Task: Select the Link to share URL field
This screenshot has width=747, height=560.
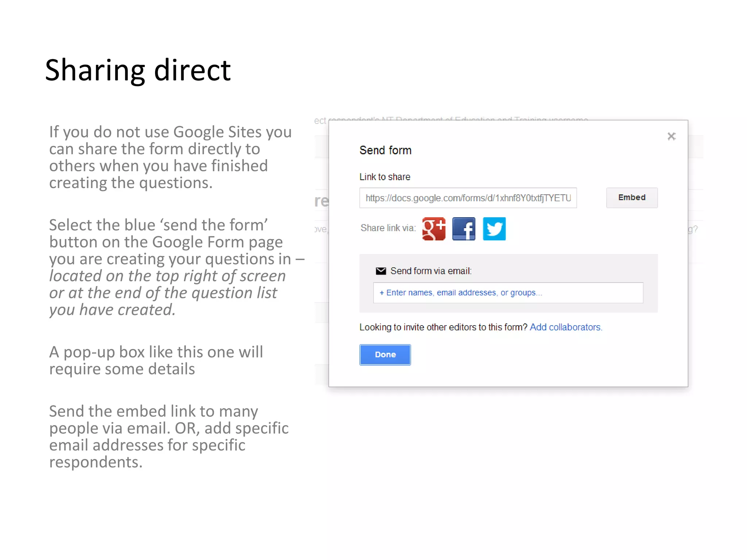Action: tap(468, 198)
